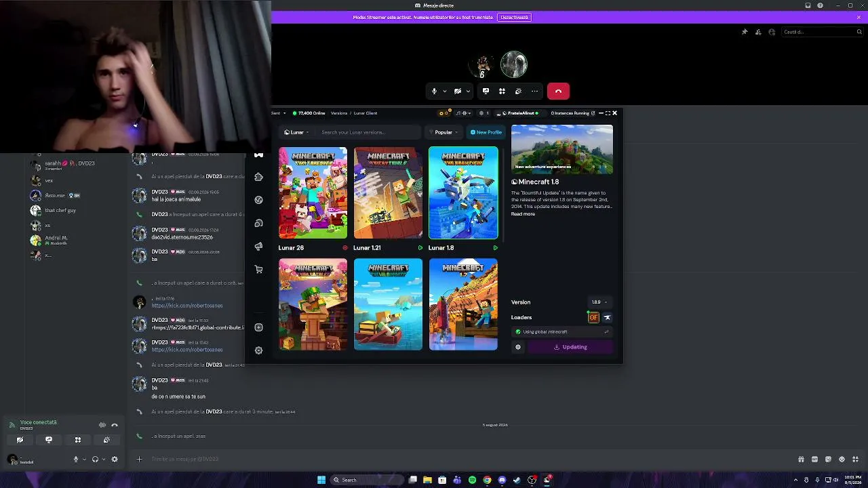
Task: Open the Popular sort dropdown
Action: click(x=443, y=132)
